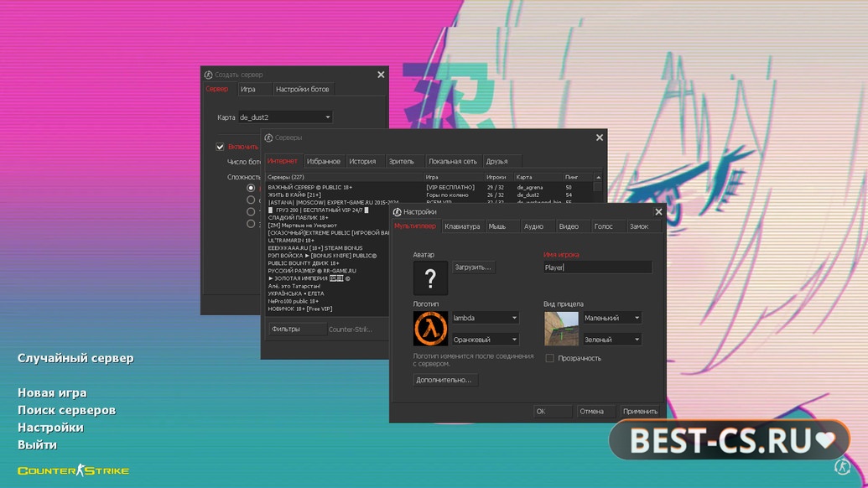Click the Дополнительно... button
This screenshot has height=488, width=868.
[x=444, y=380]
